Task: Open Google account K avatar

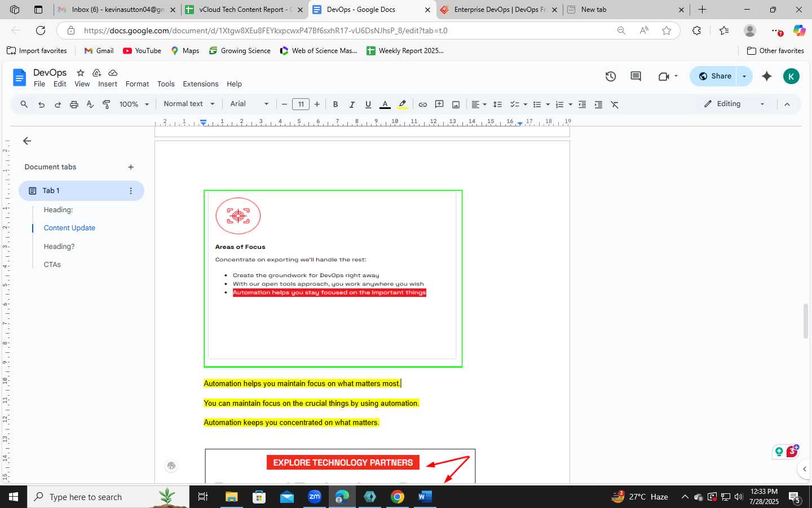Action: coord(791,76)
